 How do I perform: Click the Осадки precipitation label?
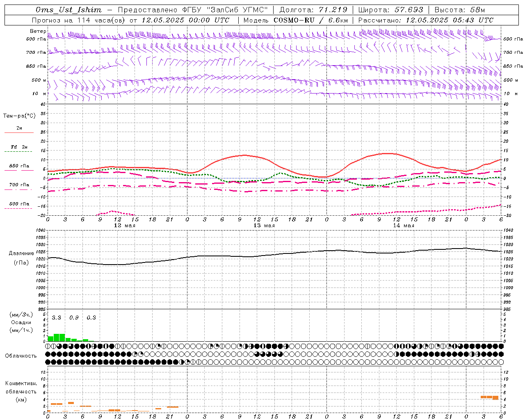(x=21, y=322)
